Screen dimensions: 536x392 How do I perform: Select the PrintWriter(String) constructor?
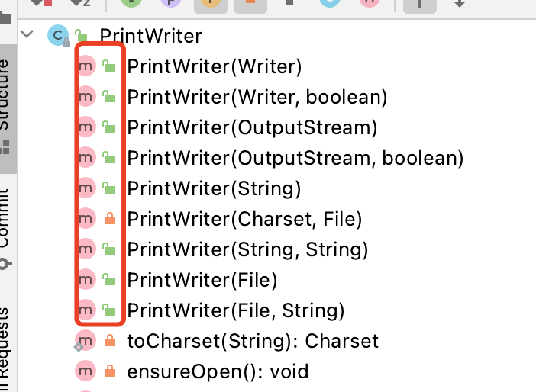pos(214,188)
